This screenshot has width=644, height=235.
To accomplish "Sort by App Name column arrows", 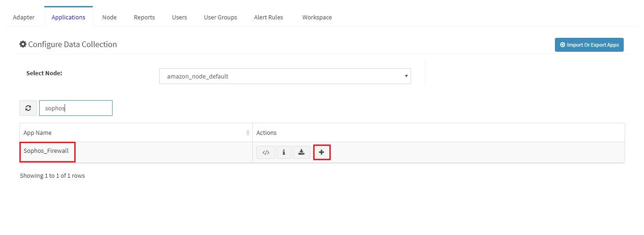I will 248,133.
